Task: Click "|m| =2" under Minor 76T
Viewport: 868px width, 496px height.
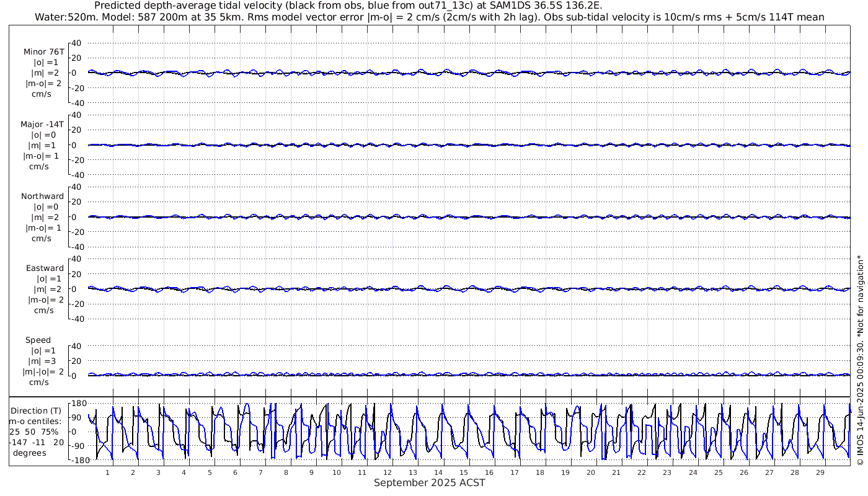Action: pos(45,73)
